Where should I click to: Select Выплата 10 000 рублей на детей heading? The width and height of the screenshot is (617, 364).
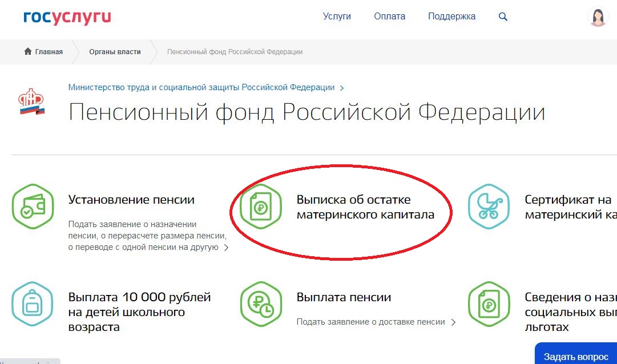[139, 312]
